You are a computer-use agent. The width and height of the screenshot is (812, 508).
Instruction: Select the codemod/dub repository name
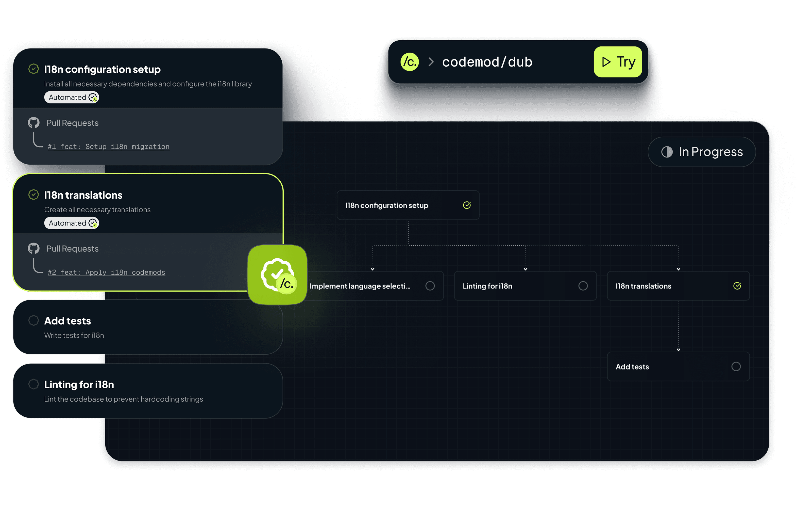(x=487, y=62)
